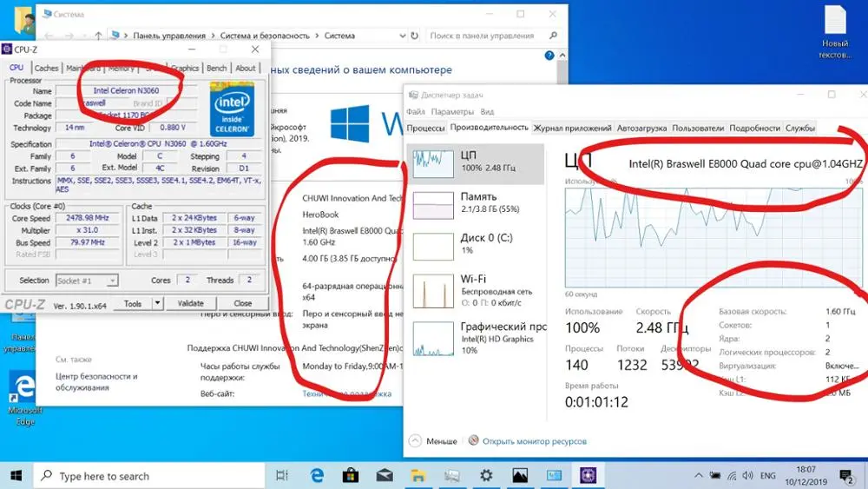
Task: Expand the dropdown arrow beside Tools
Action: [158, 303]
